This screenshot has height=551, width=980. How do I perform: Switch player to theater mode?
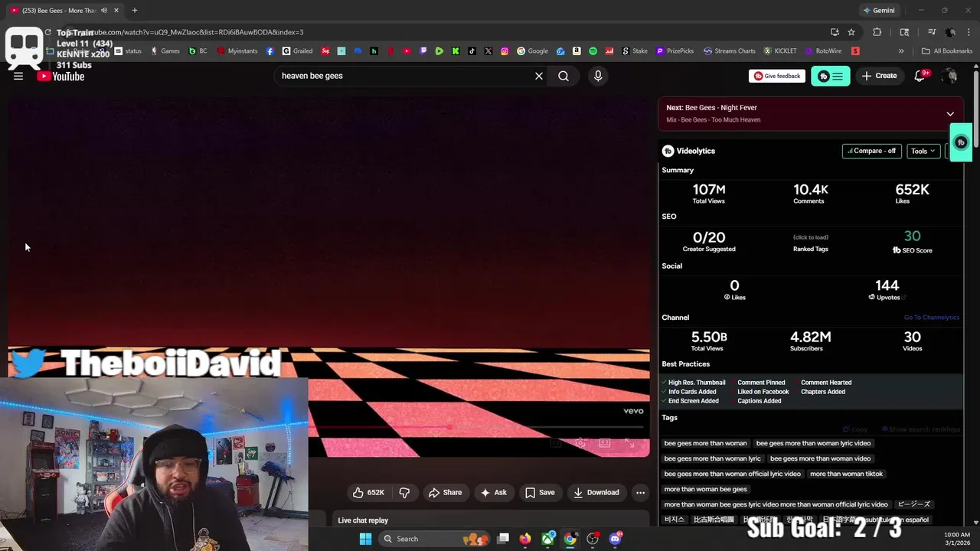tap(605, 443)
